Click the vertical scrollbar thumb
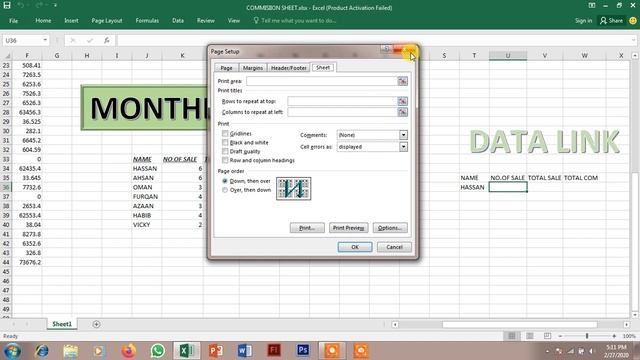The width and height of the screenshot is (640, 360). coord(635,241)
